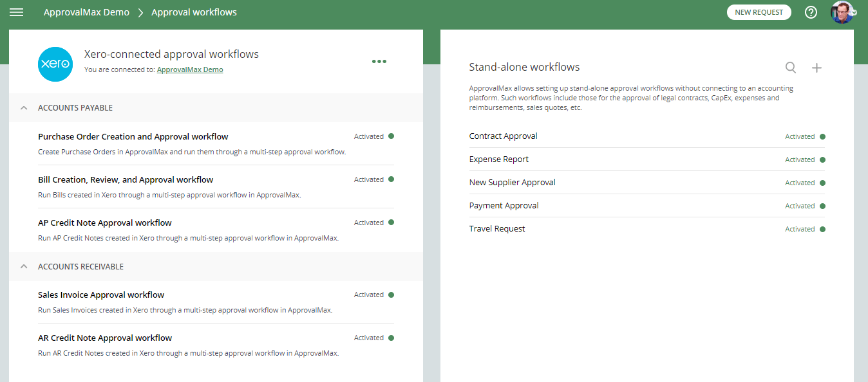This screenshot has height=382, width=868.
Task: Click Activated label next to Payment Approval
Action: tap(800, 206)
